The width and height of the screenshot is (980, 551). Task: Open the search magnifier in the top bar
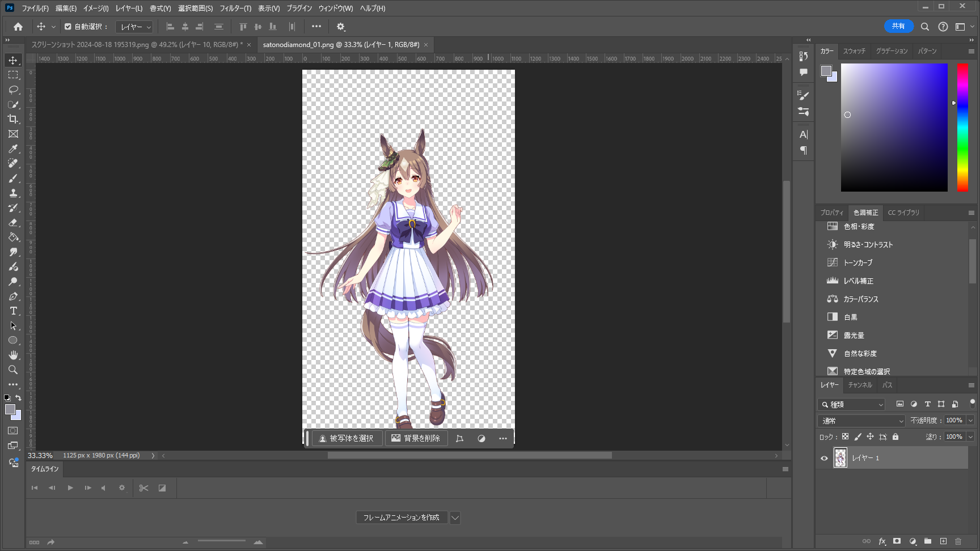point(925,27)
